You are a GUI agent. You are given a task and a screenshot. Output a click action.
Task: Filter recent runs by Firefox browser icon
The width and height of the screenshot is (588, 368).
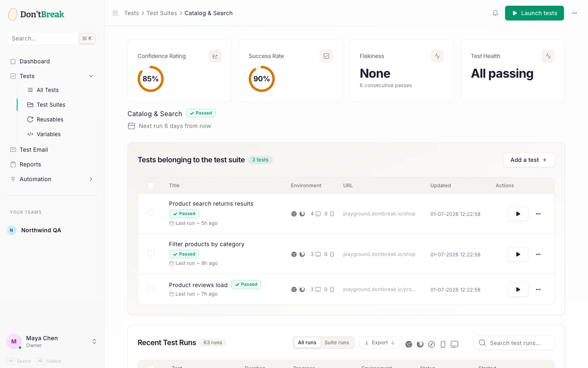click(420, 344)
